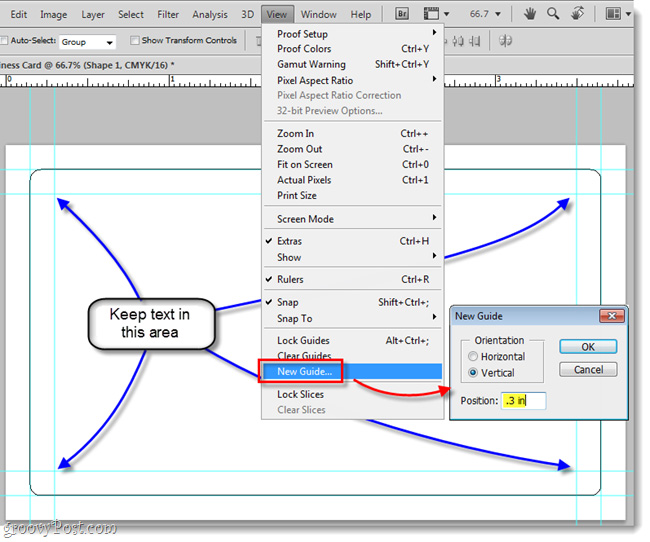Open the Layer menu
This screenshot has width=650, height=542.
[x=92, y=15]
